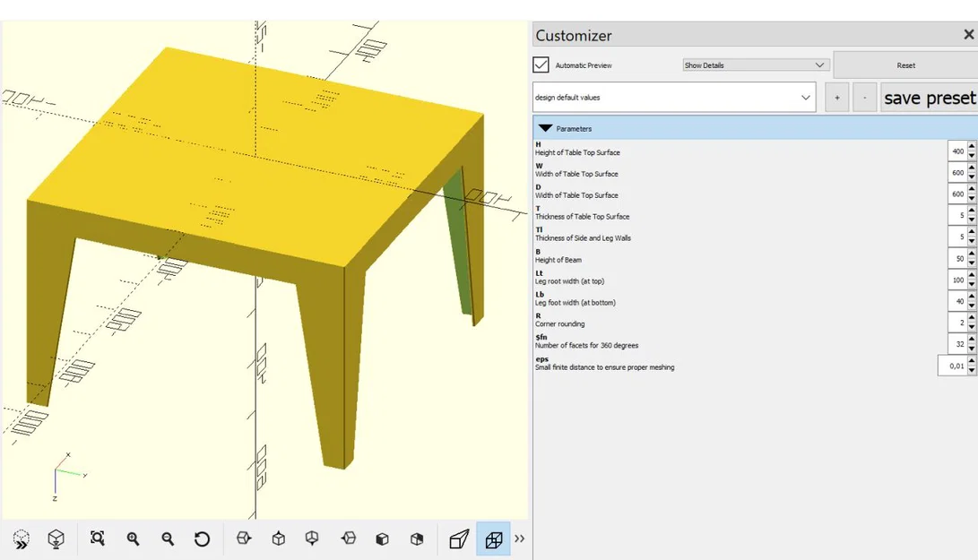This screenshot has width=978, height=560.
Task: Zoom out using the magnifier minus icon
Action: (168, 538)
